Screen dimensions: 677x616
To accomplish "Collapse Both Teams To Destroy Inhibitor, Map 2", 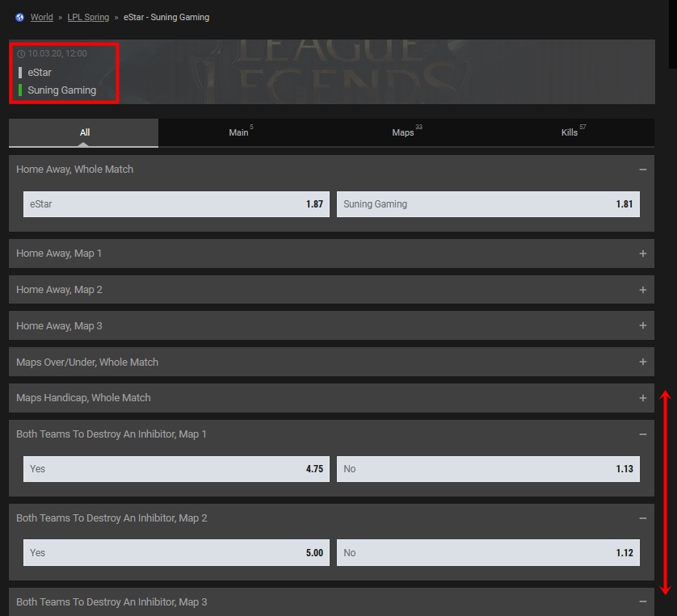I will [642, 518].
